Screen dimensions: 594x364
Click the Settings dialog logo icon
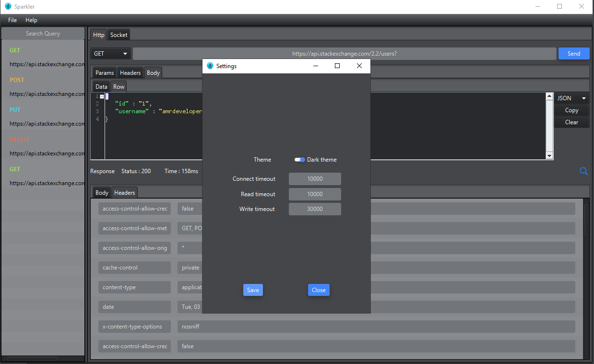point(210,66)
